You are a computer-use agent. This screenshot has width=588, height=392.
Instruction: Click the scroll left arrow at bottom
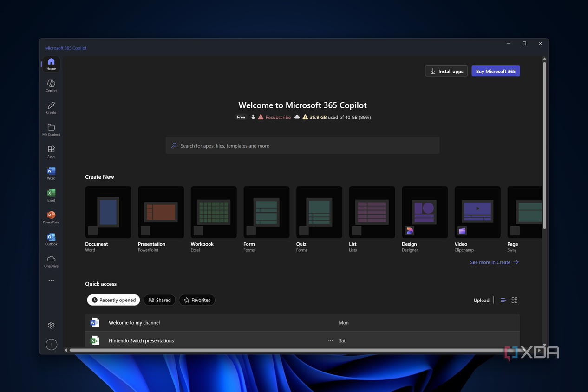[66, 350]
